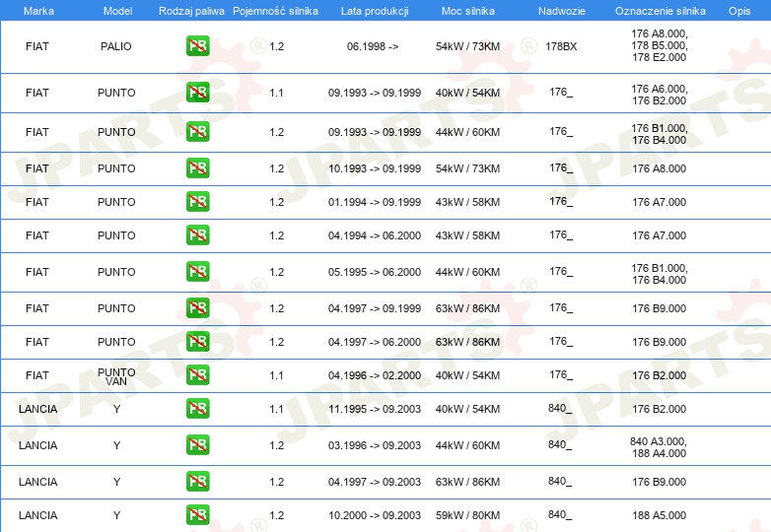The image size is (771, 532).
Task: Select the PALIO model cell
Action: [116, 46]
